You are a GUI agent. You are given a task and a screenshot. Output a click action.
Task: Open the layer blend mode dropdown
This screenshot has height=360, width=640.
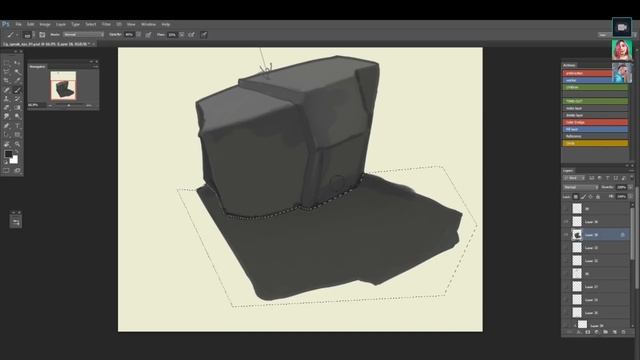click(x=580, y=187)
